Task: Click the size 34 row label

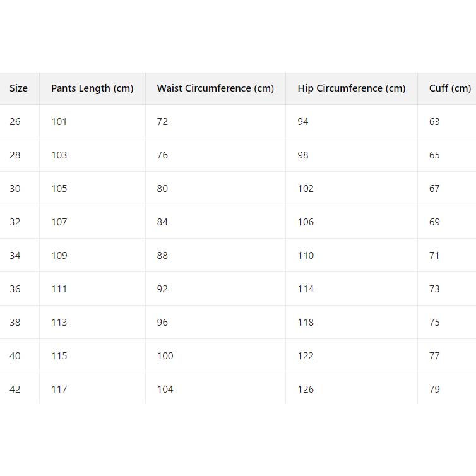Action: point(15,256)
